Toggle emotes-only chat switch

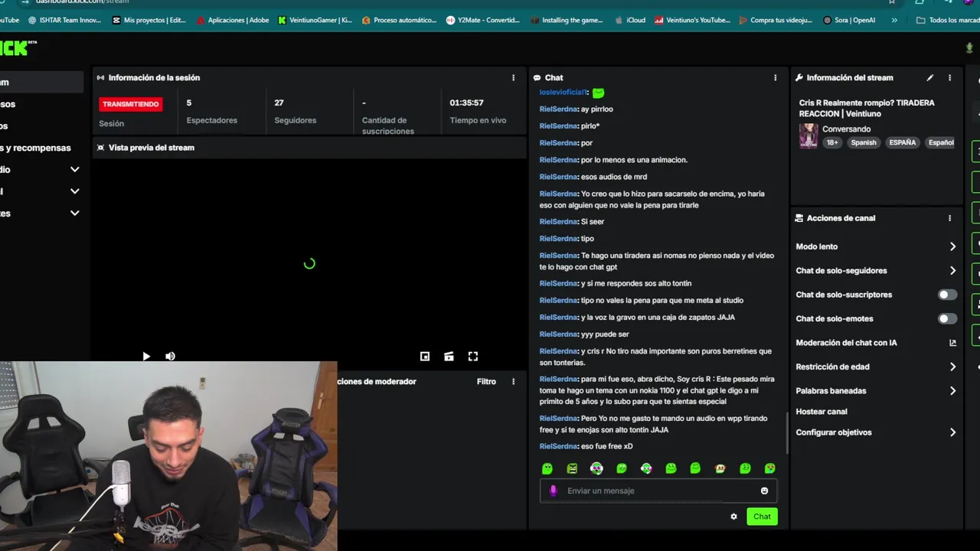[x=947, y=318]
